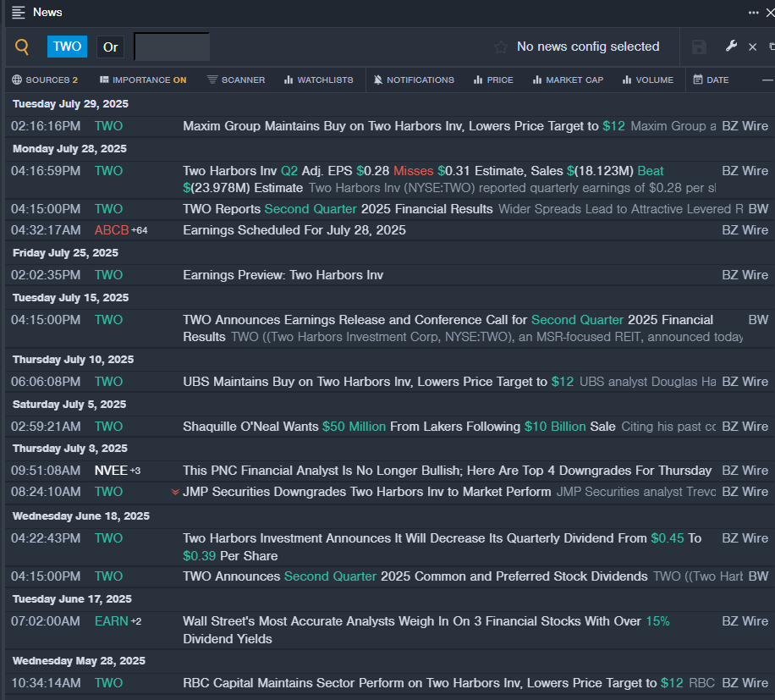Toggle the Or search operator
775x700 pixels.
pyautogui.click(x=110, y=47)
